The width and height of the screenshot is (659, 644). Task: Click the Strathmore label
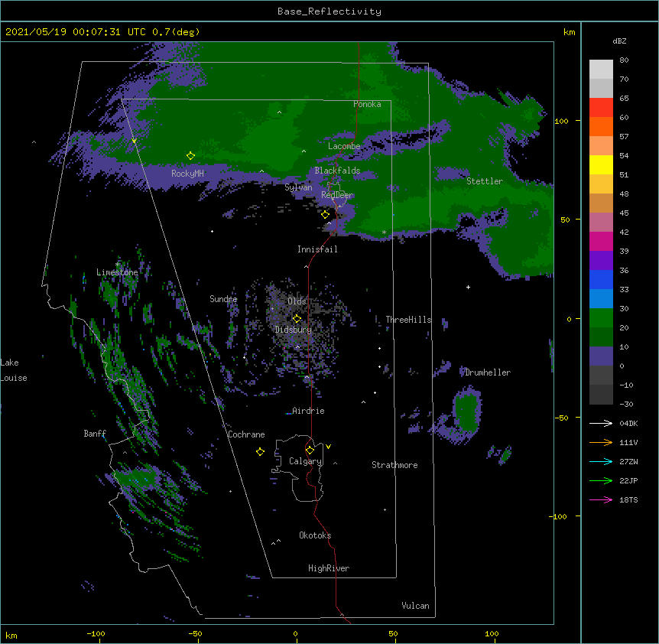(x=394, y=465)
